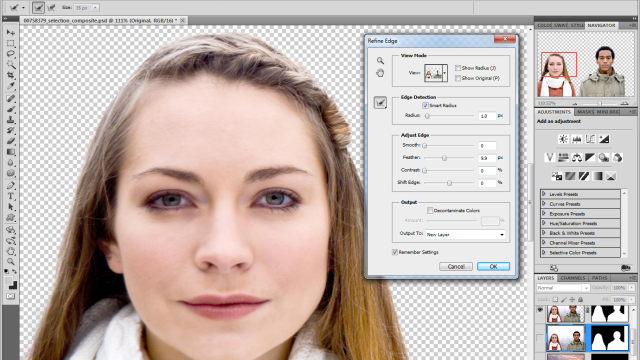Screen dimensions: 640x360
Task: Expand the Curves Presets list
Action: [544, 204]
